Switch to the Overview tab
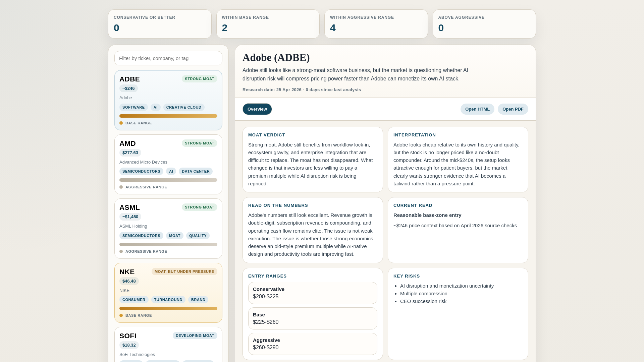This screenshot has height=362, width=644. pos(257,109)
